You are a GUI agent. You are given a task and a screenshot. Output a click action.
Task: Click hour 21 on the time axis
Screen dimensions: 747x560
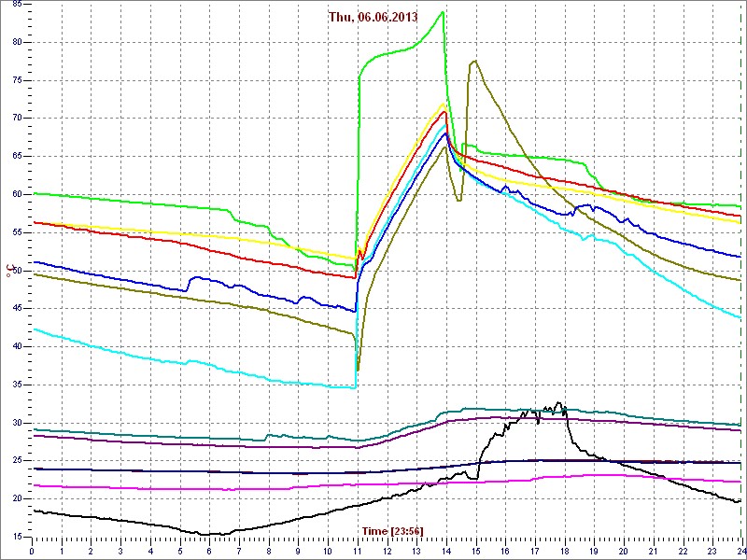click(653, 550)
